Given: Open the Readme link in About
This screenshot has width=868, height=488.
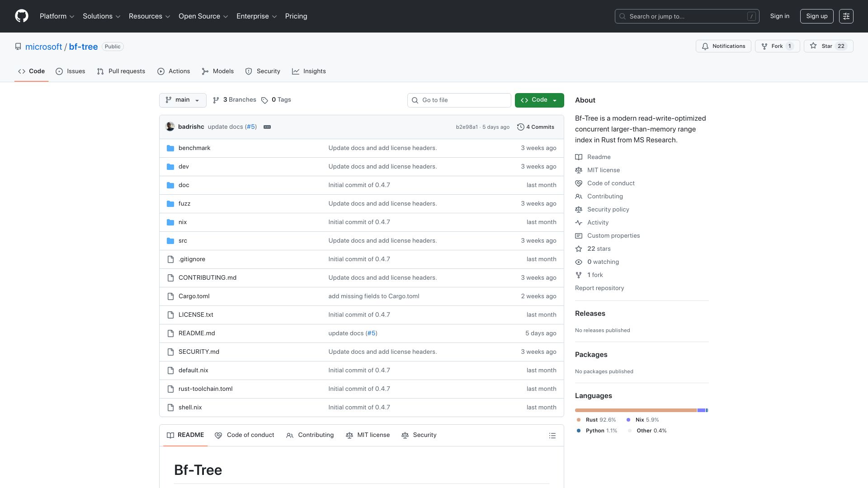Looking at the screenshot, I should pos(593,157).
